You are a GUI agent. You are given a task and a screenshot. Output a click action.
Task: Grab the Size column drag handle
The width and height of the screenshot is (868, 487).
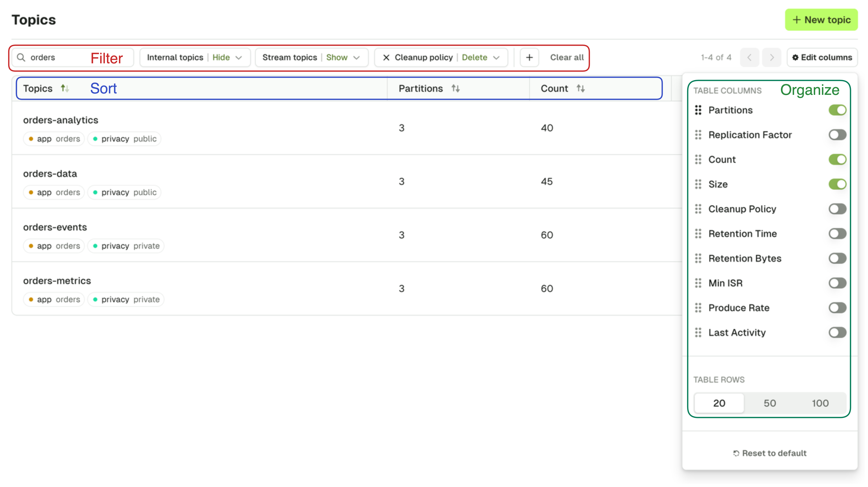click(x=698, y=184)
